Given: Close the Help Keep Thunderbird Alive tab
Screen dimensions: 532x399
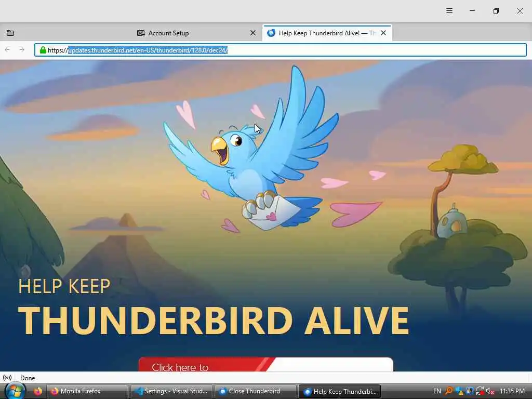Looking at the screenshot, I should click(383, 33).
